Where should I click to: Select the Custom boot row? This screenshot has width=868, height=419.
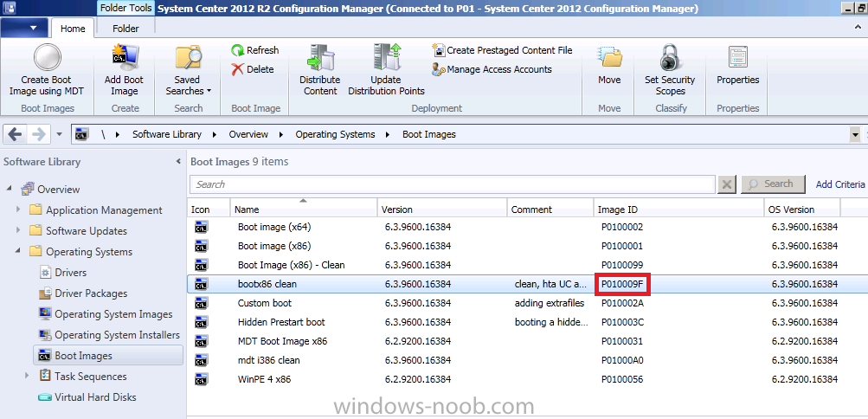pos(528,303)
